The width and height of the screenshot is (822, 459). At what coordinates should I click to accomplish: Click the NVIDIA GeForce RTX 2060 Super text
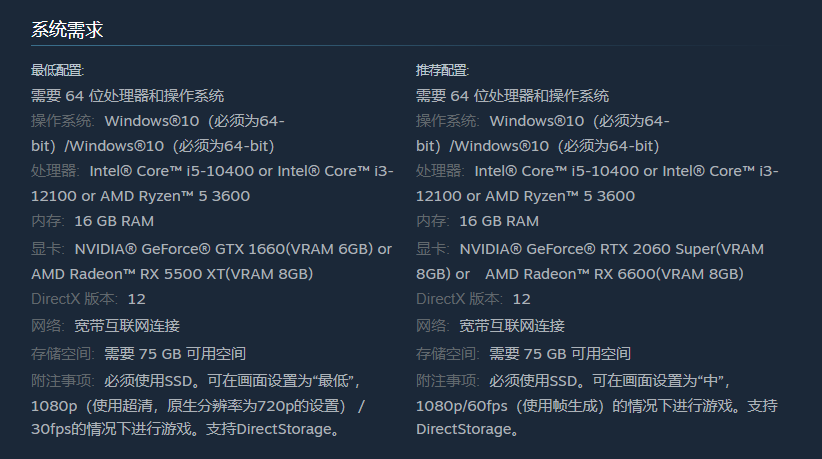click(x=611, y=249)
